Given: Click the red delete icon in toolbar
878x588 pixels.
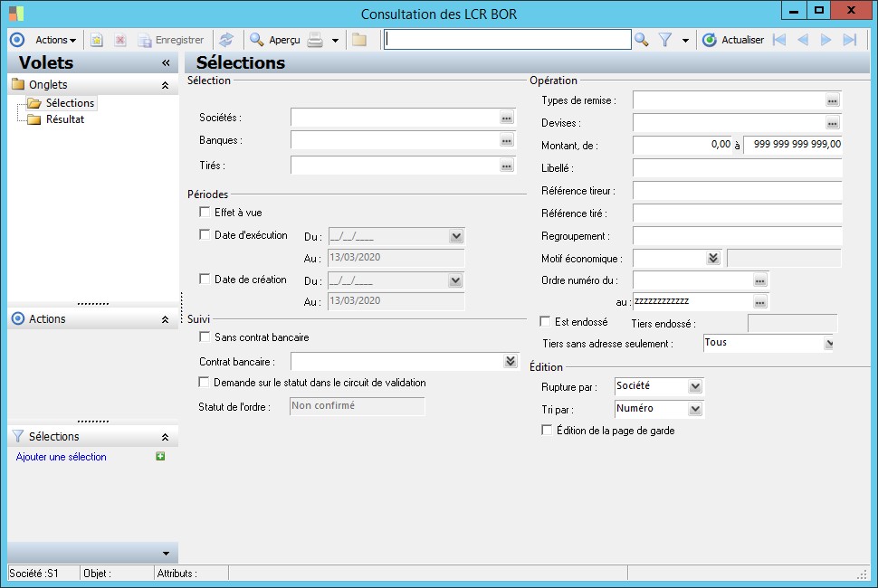Looking at the screenshot, I should click(x=119, y=40).
